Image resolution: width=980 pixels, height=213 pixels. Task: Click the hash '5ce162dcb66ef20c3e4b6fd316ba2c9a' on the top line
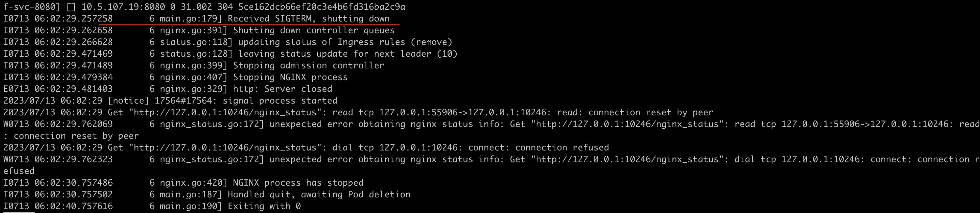point(322,7)
